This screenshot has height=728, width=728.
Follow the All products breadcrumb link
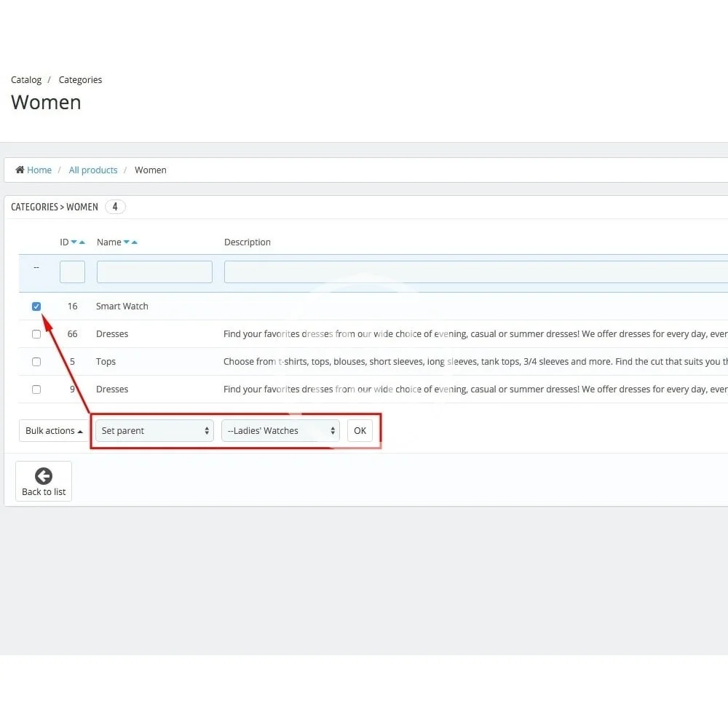click(x=93, y=170)
